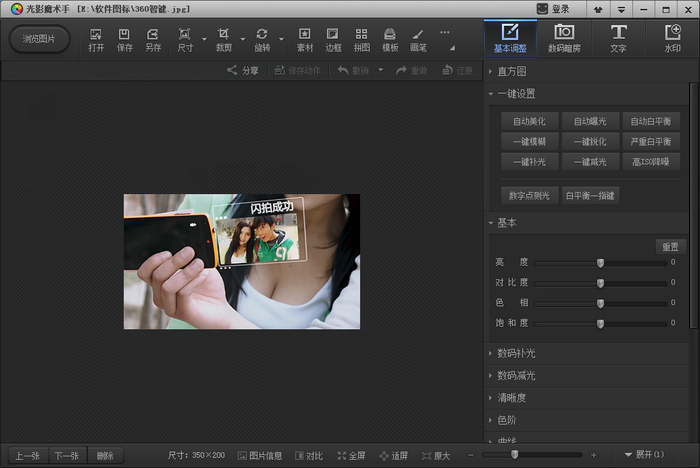Screen dimensions: 700x468
Task: Open the 拼图 (Collage) tool
Action: pos(361,39)
